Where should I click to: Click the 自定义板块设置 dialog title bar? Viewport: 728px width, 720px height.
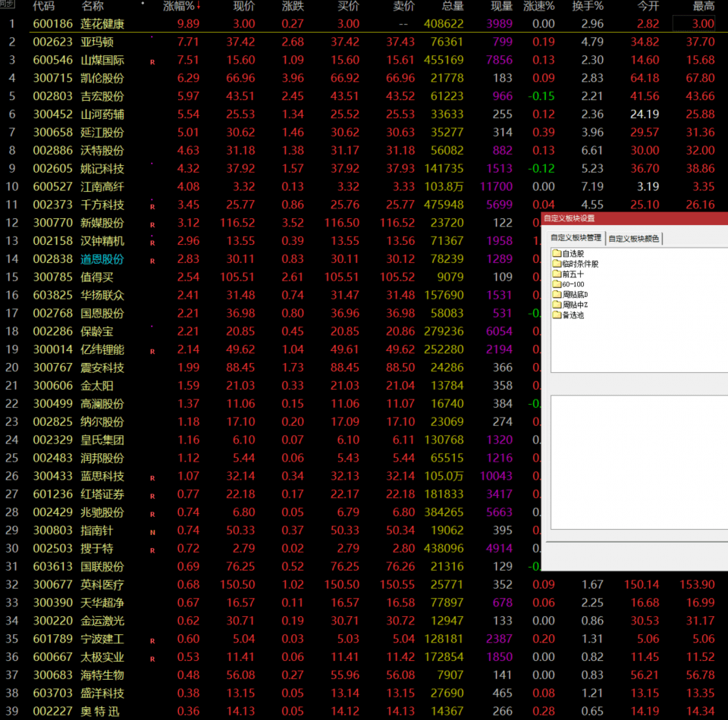[635, 218]
